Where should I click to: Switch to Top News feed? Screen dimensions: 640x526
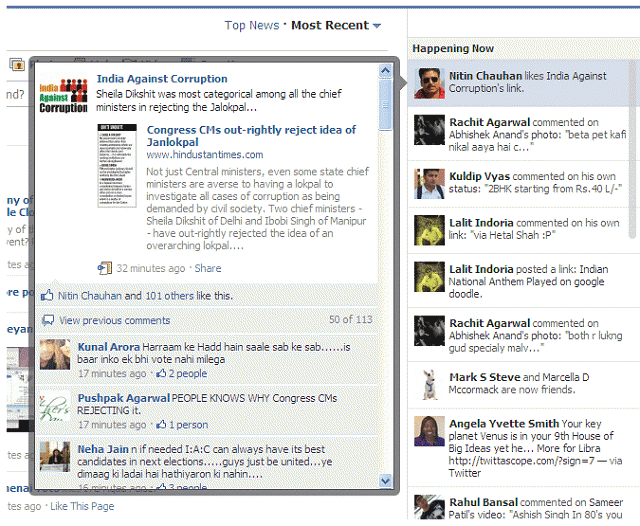coord(251,25)
